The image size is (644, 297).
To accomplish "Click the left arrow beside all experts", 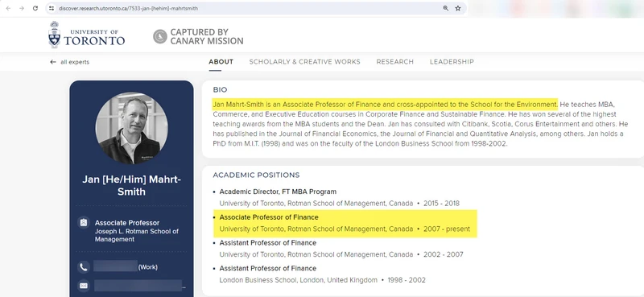I will [53, 62].
